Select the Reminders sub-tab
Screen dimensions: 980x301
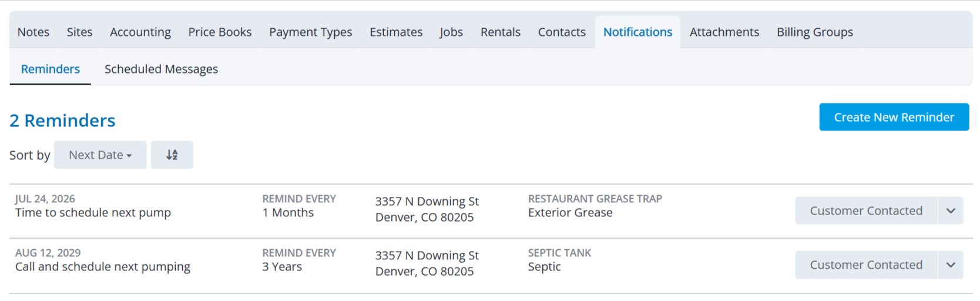[51, 69]
